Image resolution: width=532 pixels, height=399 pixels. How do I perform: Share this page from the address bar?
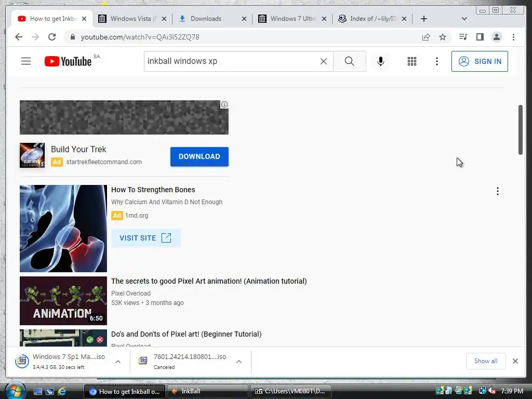tap(426, 37)
